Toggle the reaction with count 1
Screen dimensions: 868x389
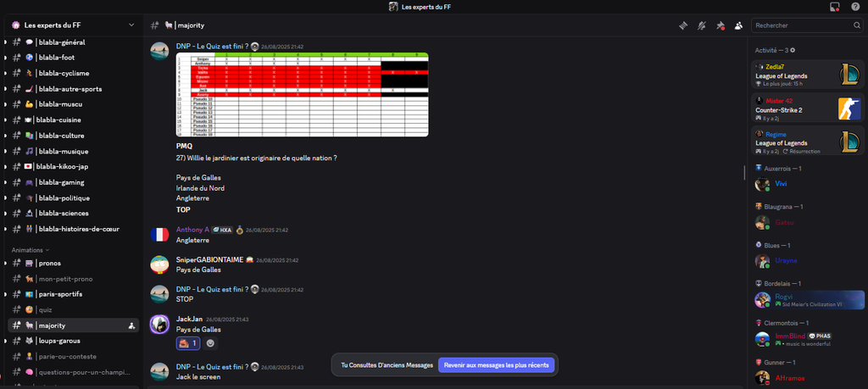[x=187, y=343]
